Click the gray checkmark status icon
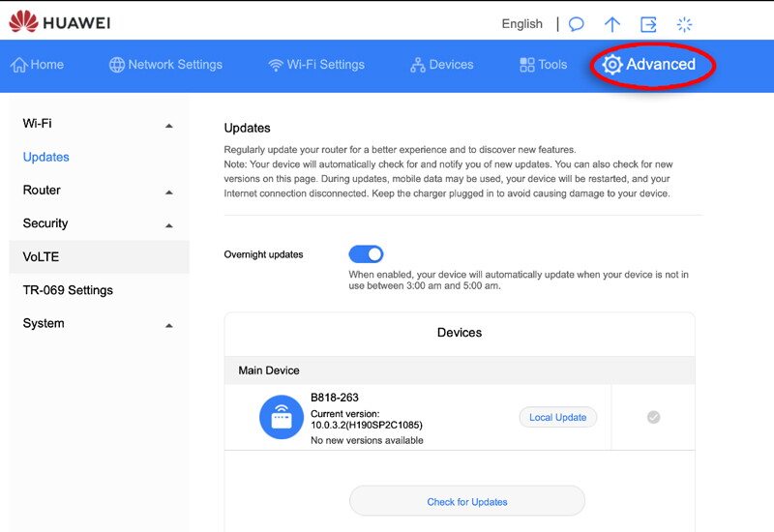 click(654, 417)
